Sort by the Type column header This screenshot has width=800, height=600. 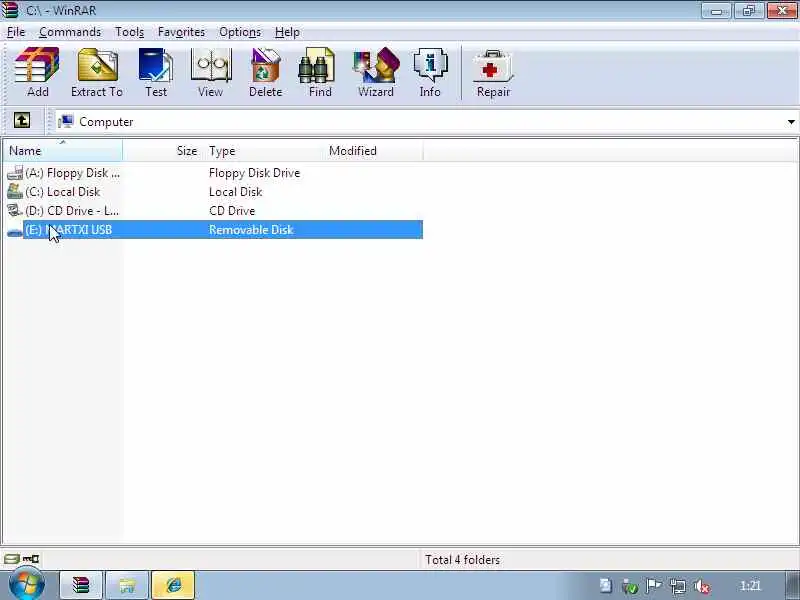[x=264, y=151]
